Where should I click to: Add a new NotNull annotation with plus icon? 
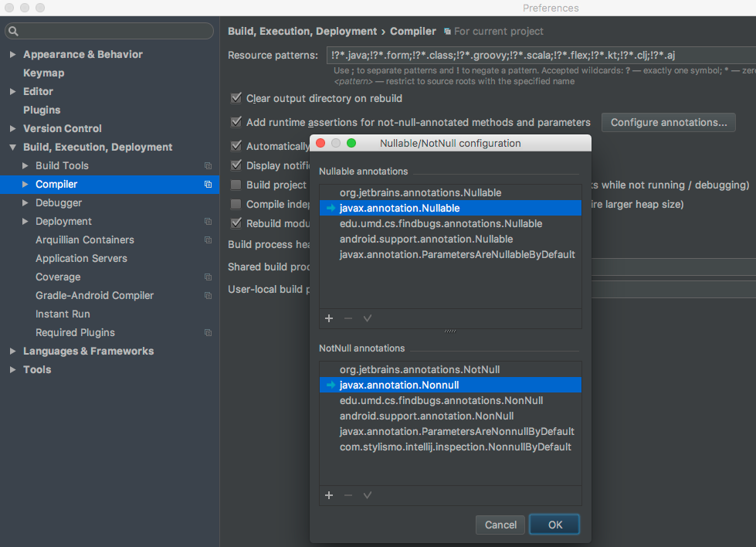pos(329,495)
